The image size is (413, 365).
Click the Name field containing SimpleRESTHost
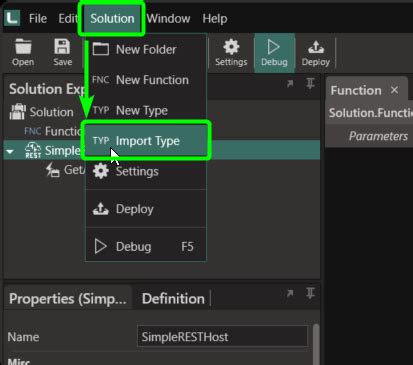click(x=222, y=337)
